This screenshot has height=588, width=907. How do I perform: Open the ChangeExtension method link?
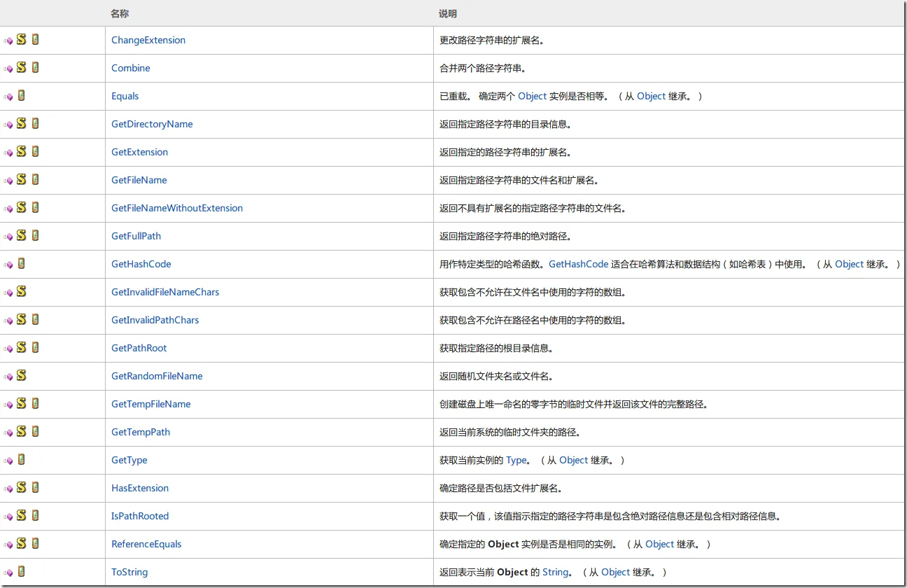coord(148,40)
